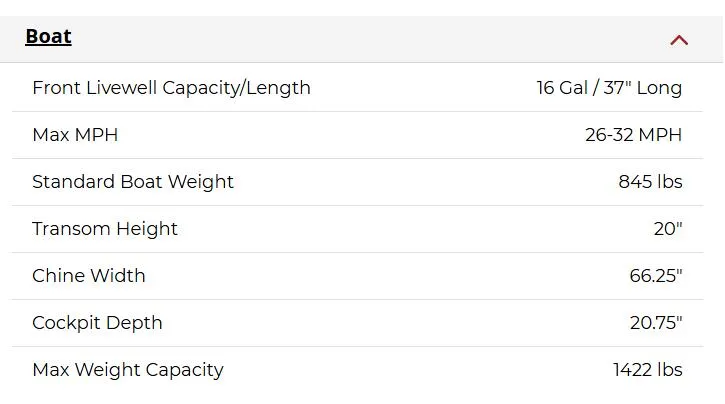
Task: Collapse the Boat section with the chevron
Action: 679,40
